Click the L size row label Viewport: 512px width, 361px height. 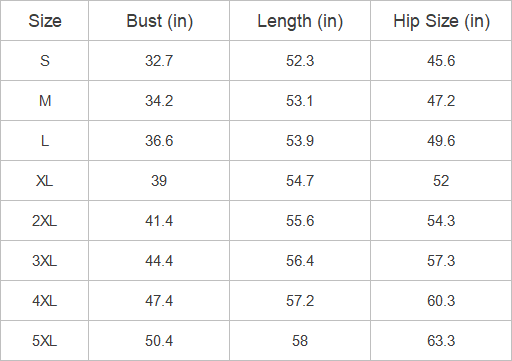(x=45, y=141)
